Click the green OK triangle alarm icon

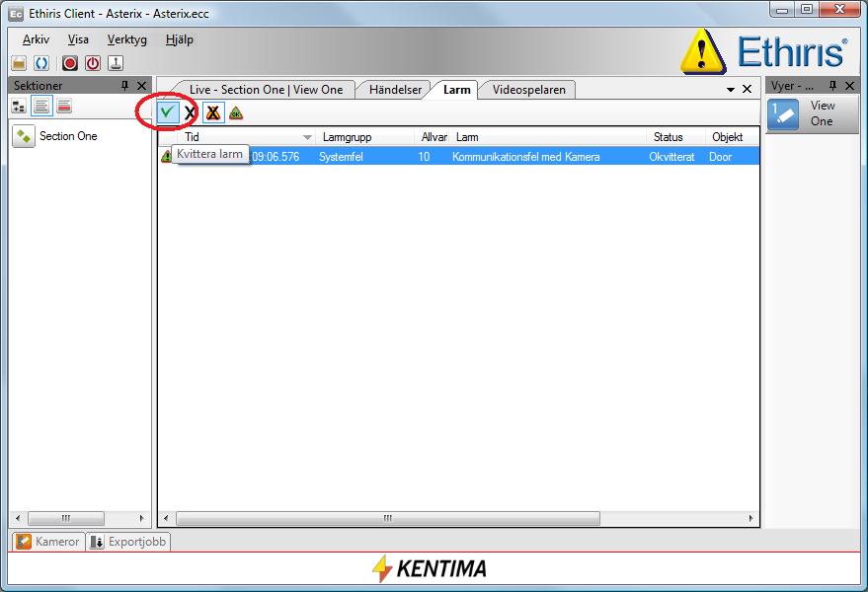(x=236, y=112)
